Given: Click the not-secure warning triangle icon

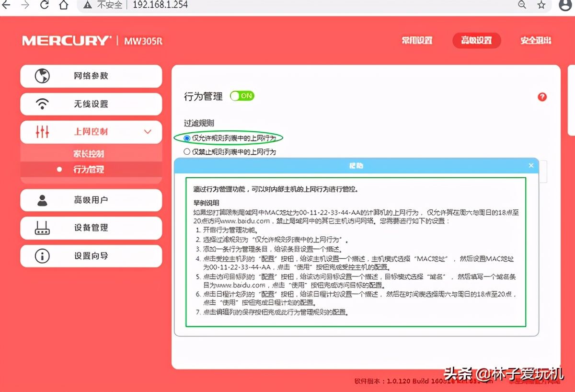Looking at the screenshot, I should (87, 5).
